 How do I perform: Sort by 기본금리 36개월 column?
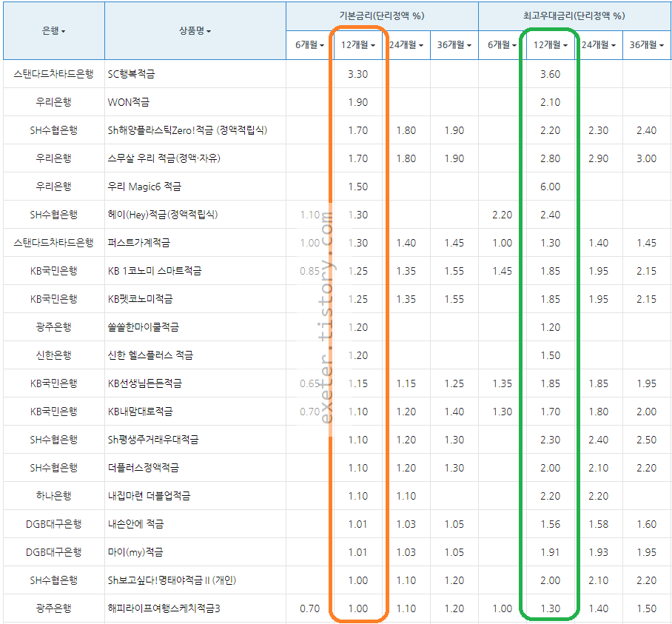point(454,44)
